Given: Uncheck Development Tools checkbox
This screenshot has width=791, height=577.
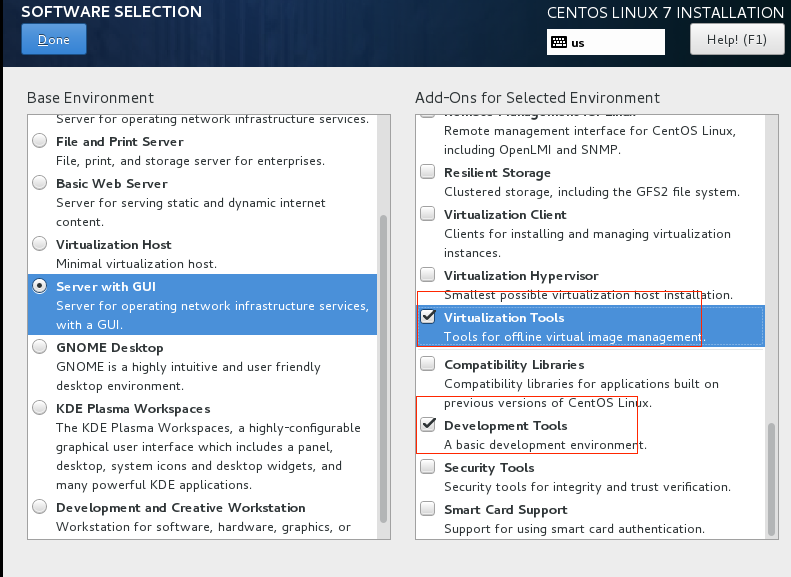Looking at the screenshot, I should pyautogui.click(x=428, y=424).
